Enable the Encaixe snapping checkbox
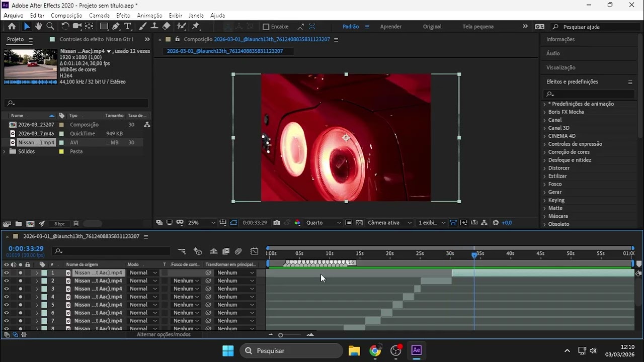The height and width of the screenshot is (362, 644). (267, 27)
